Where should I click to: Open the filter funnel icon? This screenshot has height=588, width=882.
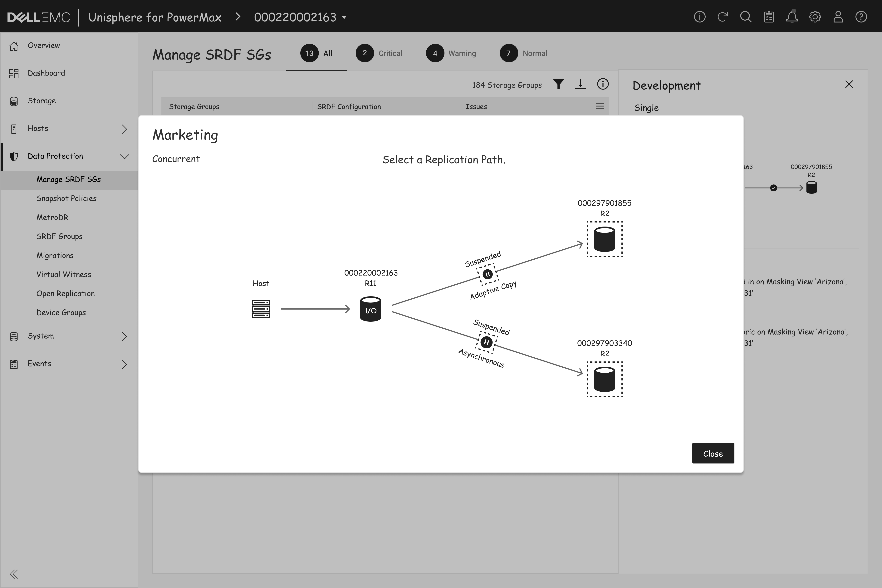tap(558, 84)
